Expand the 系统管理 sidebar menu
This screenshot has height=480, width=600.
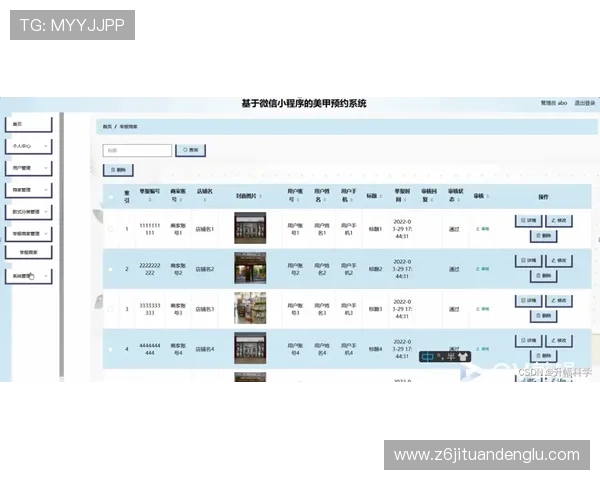[29, 276]
